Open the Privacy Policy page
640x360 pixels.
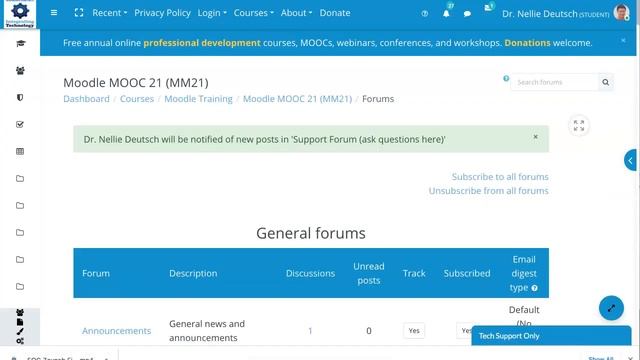(x=162, y=13)
